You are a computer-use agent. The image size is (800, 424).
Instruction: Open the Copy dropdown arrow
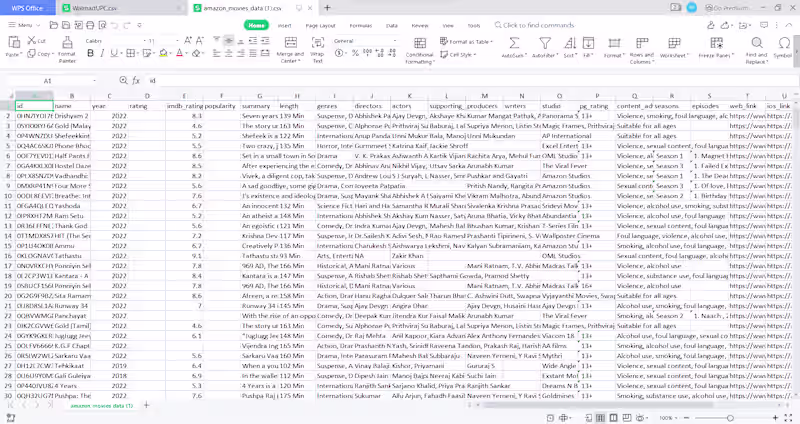click(x=53, y=54)
